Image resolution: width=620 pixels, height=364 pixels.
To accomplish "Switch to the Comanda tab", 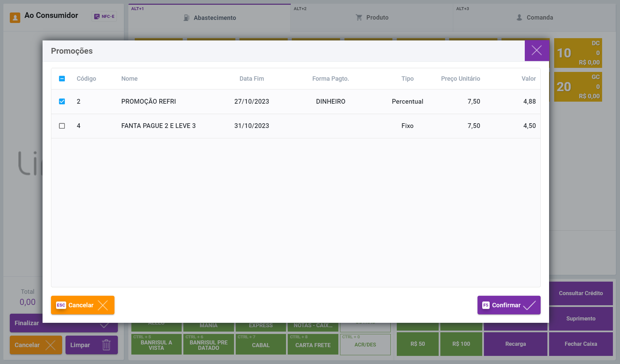I will point(534,18).
